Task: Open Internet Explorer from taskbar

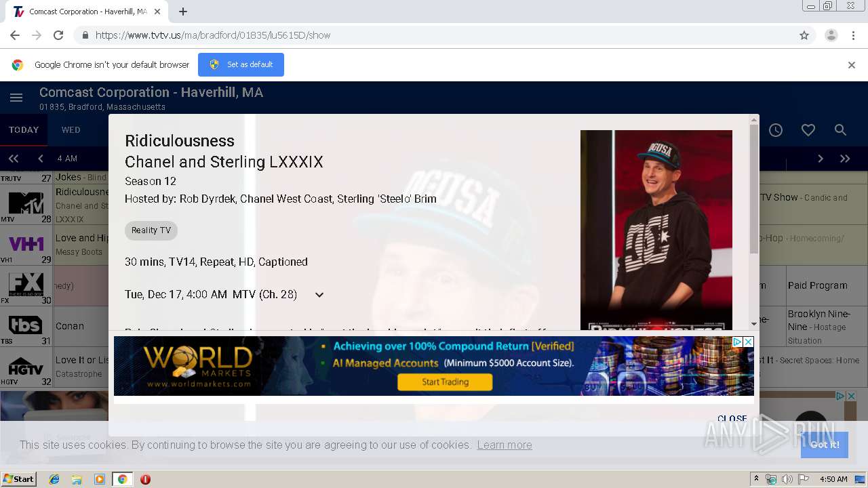Action: pos(54,479)
